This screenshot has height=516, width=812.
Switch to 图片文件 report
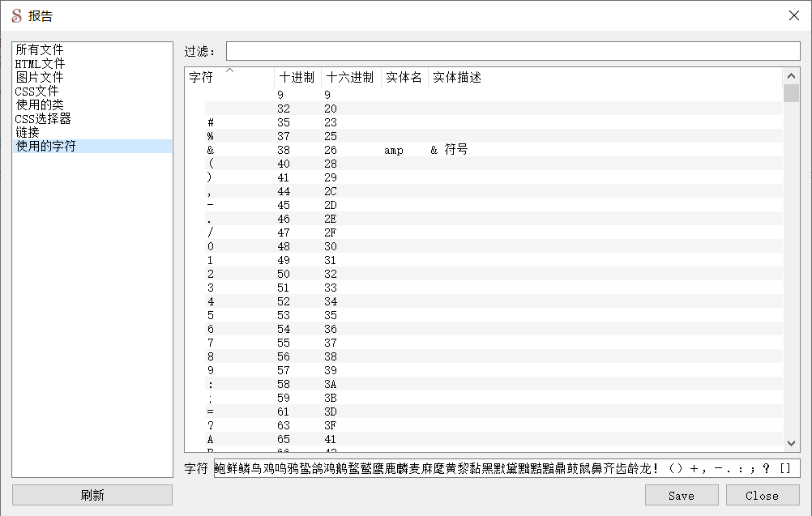39,78
